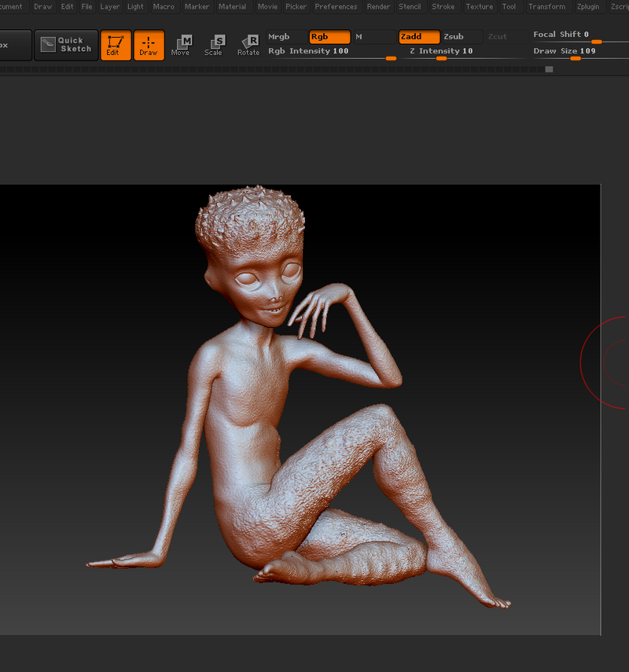Open the Light menu

point(135,6)
